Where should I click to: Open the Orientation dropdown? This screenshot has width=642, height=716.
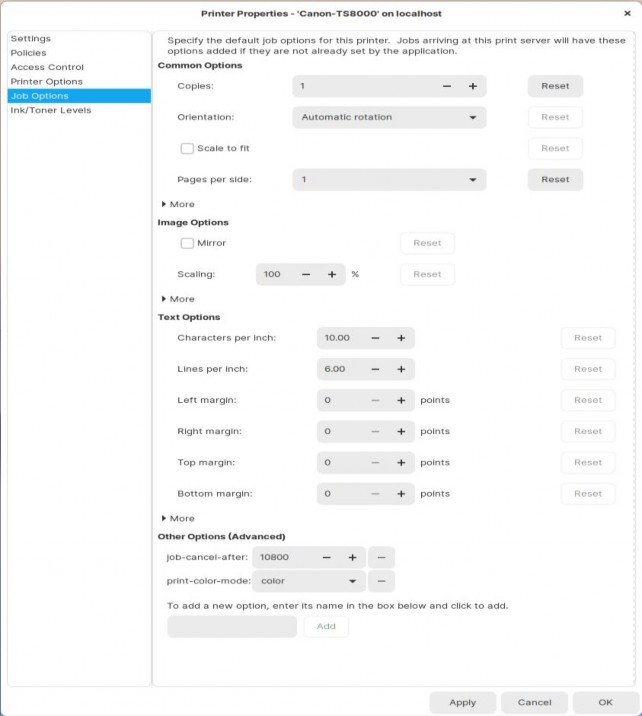tap(389, 117)
